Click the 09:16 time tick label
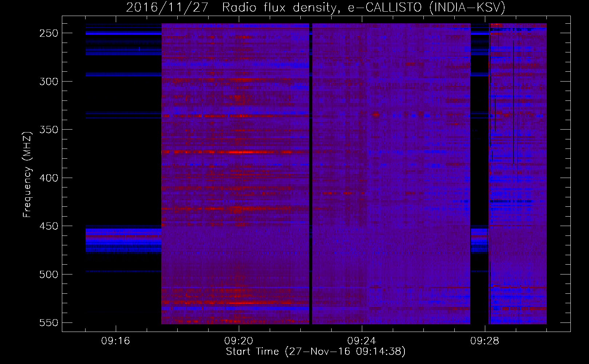589x364 pixels. pos(116,341)
